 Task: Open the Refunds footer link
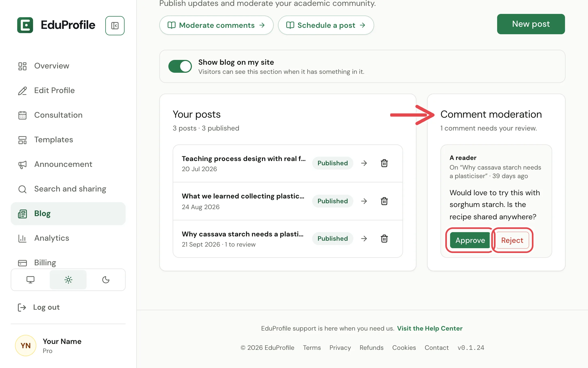click(x=371, y=348)
